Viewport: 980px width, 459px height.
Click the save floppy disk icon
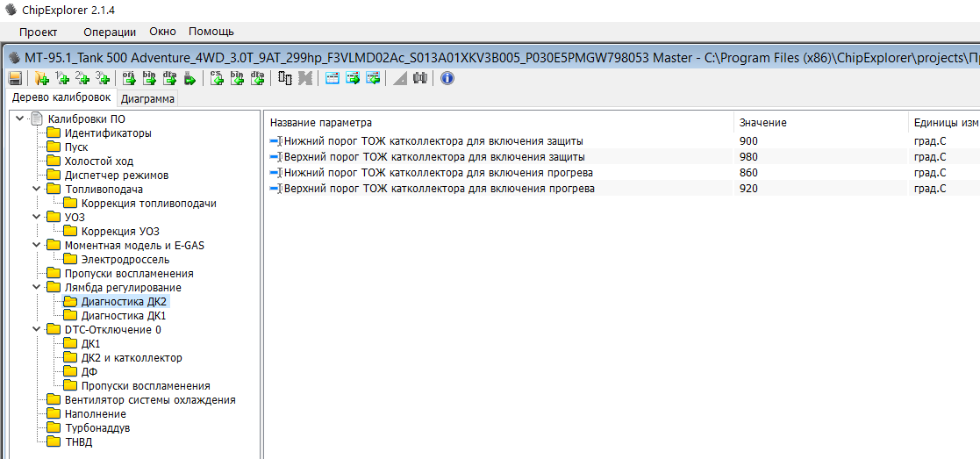(x=15, y=78)
